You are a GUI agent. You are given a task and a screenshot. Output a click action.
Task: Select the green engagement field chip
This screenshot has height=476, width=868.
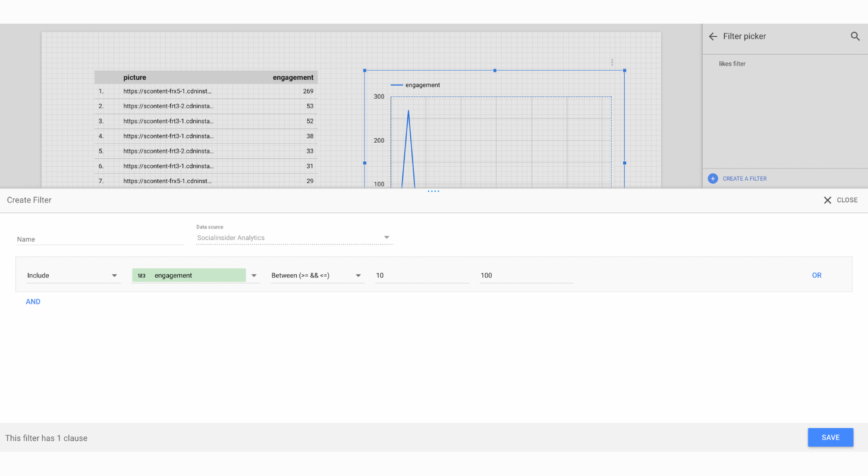[189, 275]
